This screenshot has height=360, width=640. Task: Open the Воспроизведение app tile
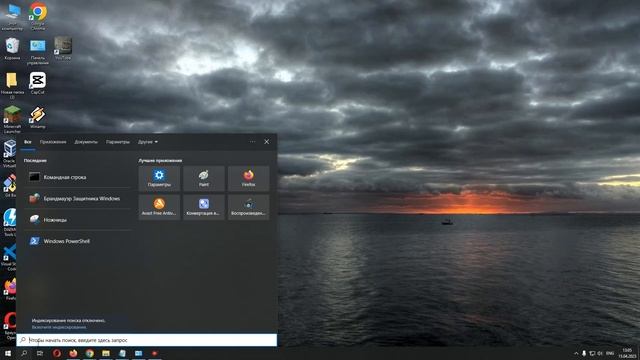(249, 207)
